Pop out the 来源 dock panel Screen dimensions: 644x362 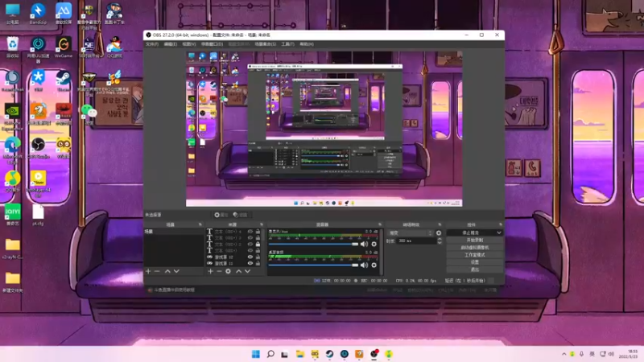pos(262,224)
